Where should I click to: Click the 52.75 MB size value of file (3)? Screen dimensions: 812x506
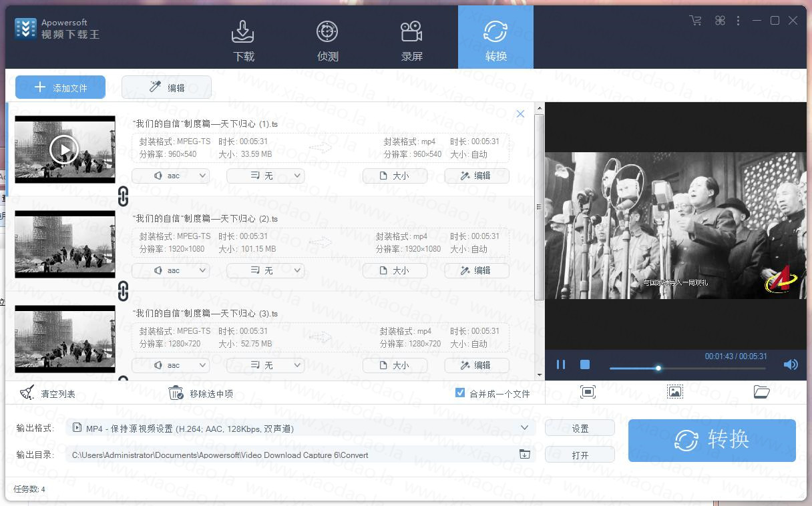click(x=256, y=344)
